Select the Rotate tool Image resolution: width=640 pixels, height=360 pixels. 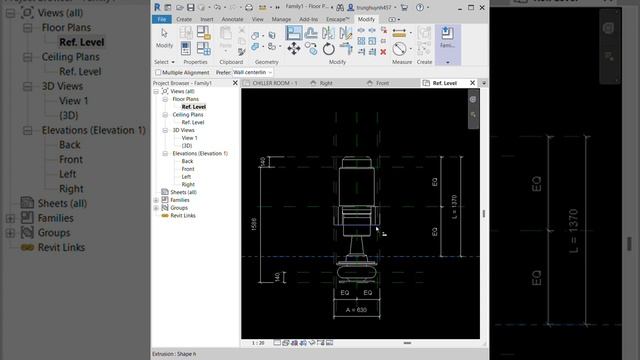[x=329, y=49]
